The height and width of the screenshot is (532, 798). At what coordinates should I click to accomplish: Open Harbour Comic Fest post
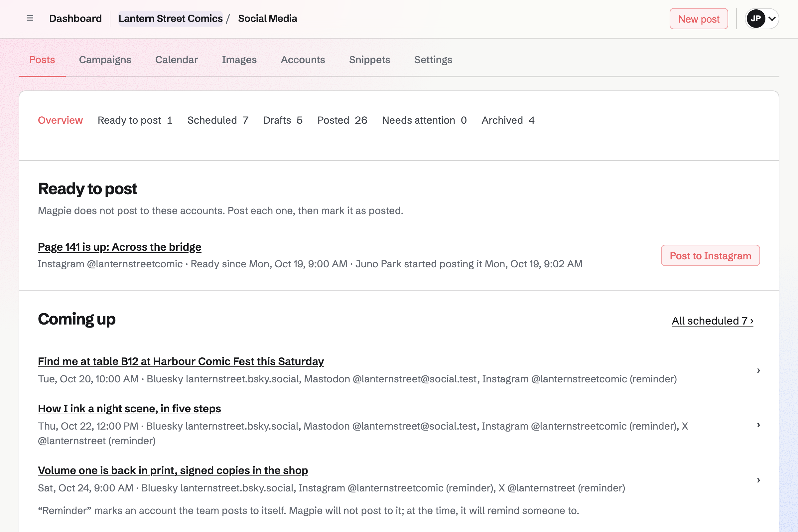pos(181,361)
